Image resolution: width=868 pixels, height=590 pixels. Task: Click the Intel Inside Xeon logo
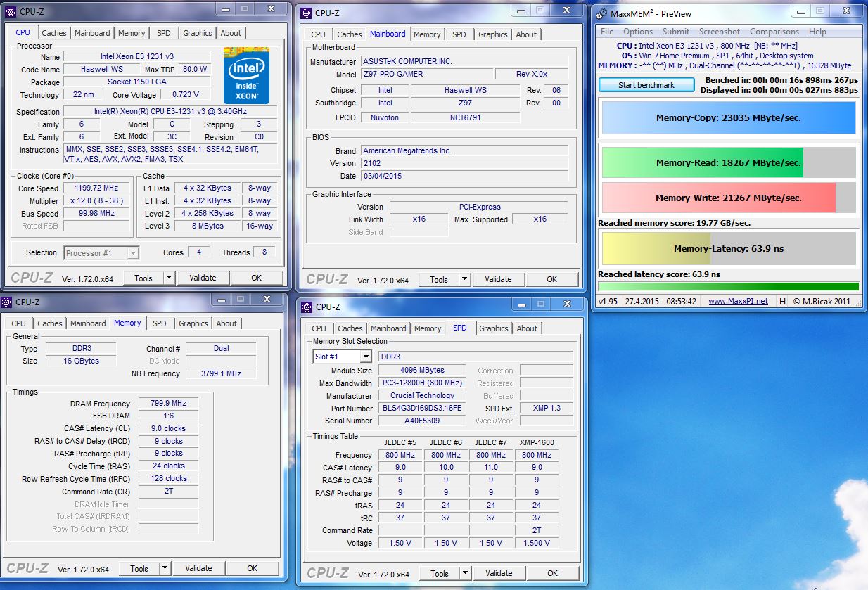246,75
